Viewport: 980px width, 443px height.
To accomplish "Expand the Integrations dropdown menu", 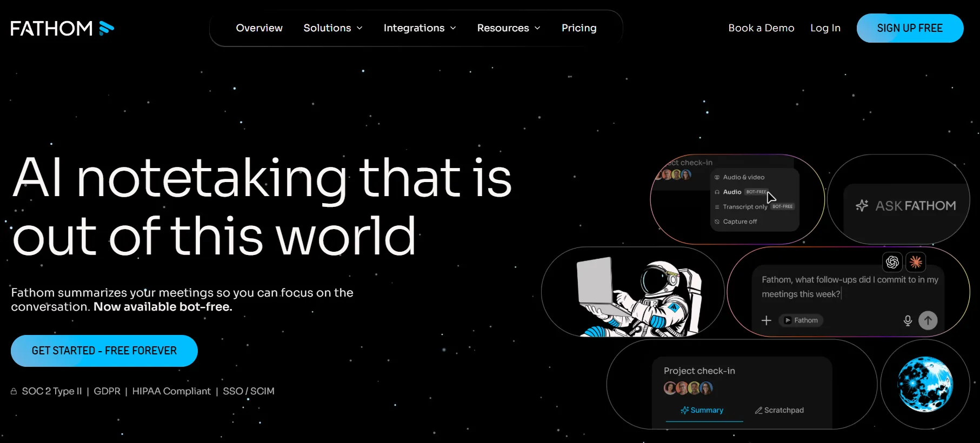I will pyautogui.click(x=420, y=28).
